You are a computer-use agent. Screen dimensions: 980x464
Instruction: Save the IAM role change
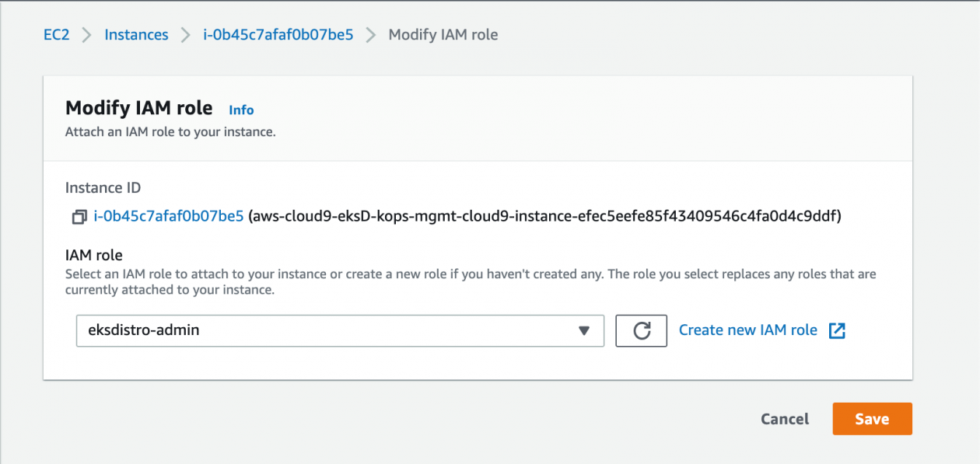872,419
